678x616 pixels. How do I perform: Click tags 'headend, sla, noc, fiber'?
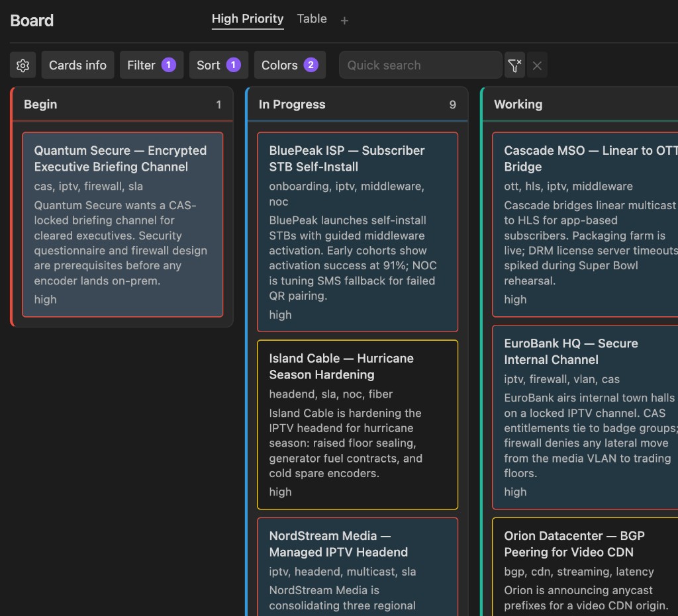pos(331,394)
